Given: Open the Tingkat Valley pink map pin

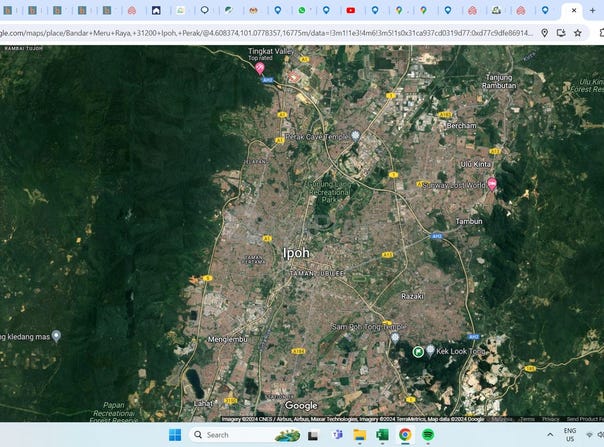Looking at the screenshot, I should (260, 68).
